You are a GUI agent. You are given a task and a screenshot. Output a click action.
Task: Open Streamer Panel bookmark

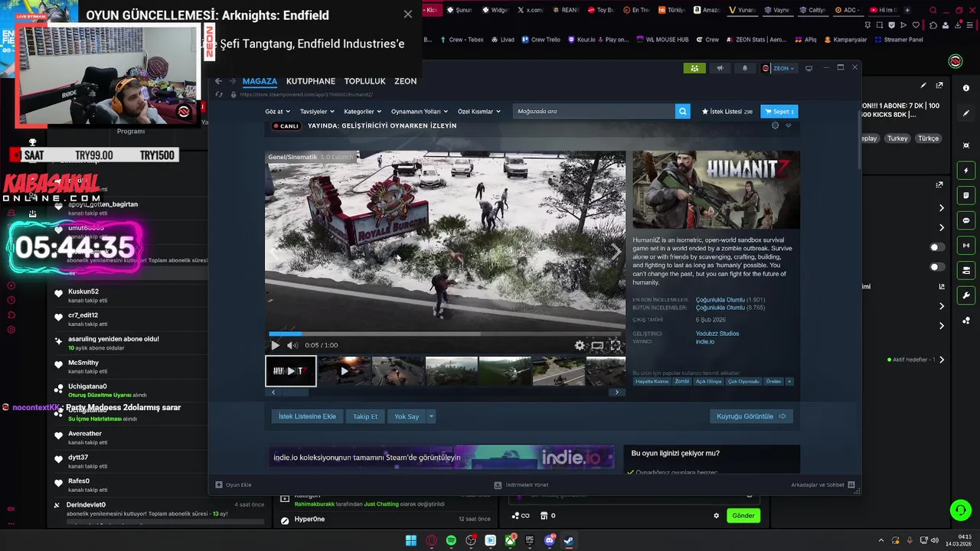(898, 40)
